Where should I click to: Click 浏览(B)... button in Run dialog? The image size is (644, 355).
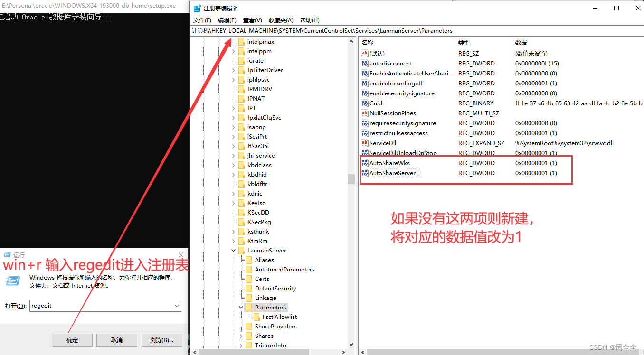coord(161,340)
